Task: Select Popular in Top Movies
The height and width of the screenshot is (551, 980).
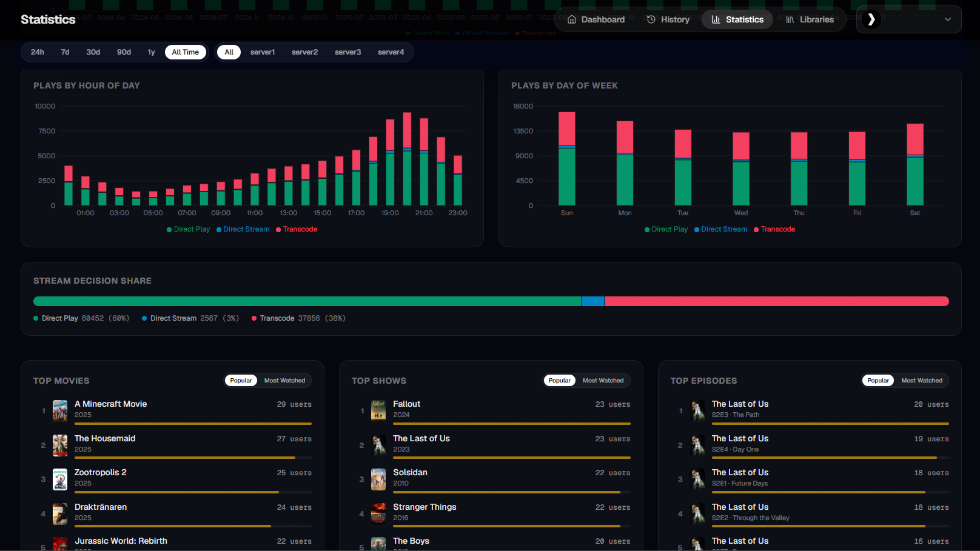Action: (x=241, y=381)
